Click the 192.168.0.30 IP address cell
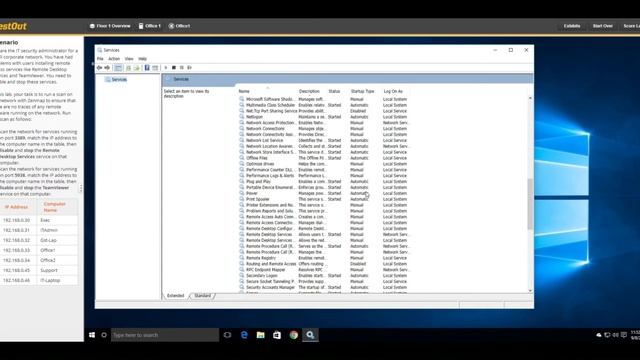 [16, 220]
